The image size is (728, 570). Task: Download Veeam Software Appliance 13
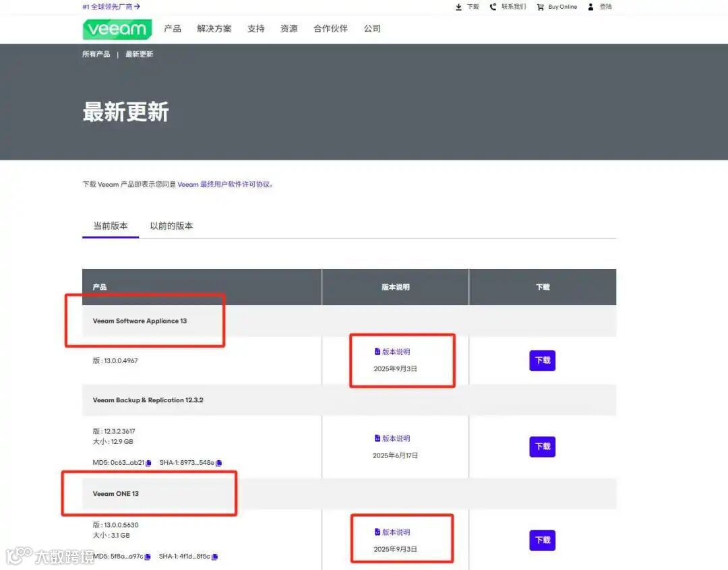(x=542, y=360)
